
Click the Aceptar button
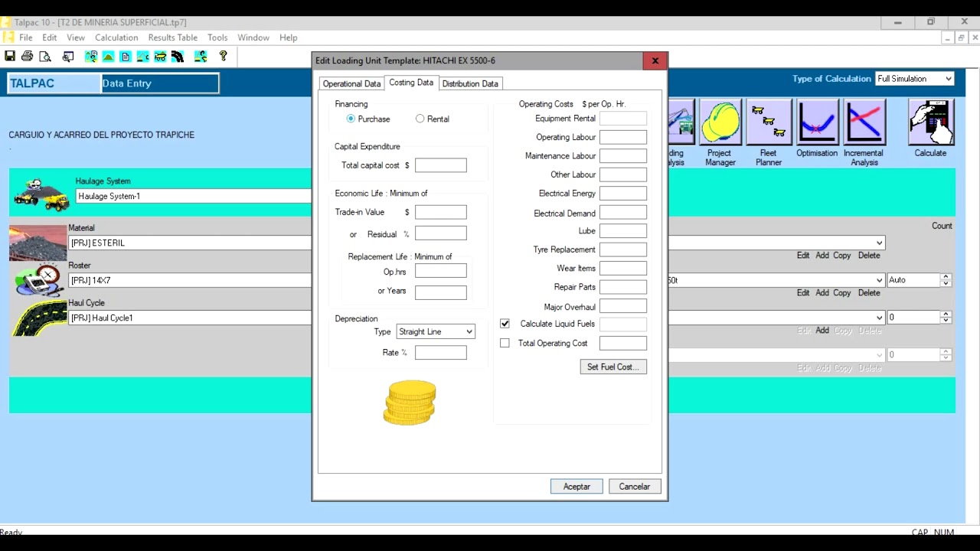click(577, 487)
